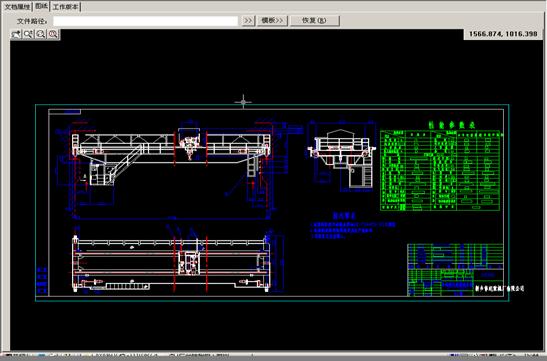Focus the 文件路径 input field

click(x=145, y=21)
